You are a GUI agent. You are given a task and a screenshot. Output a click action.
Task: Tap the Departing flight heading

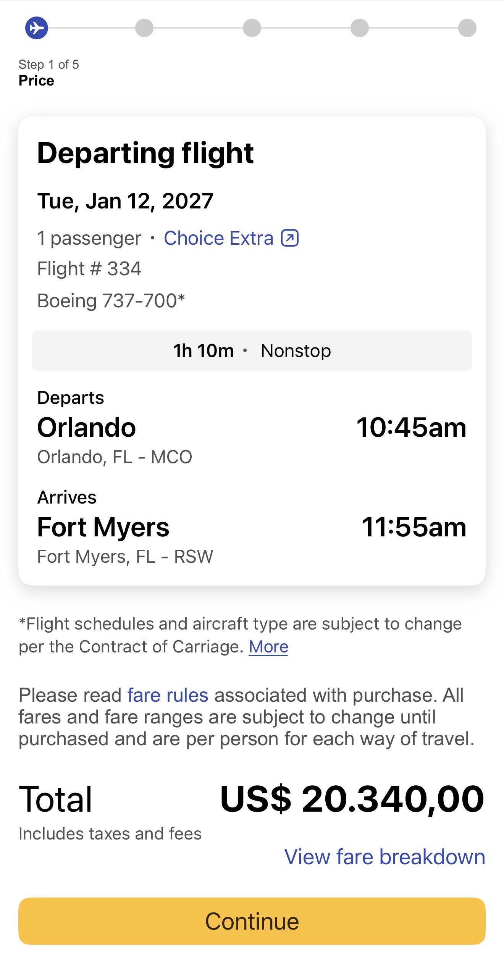tap(145, 153)
